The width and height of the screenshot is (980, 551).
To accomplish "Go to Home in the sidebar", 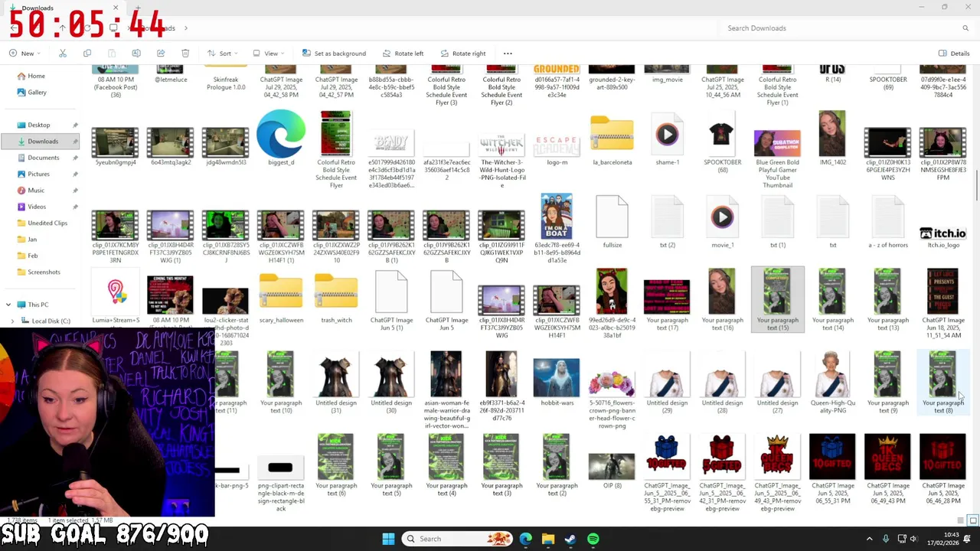I will (x=36, y=76).
